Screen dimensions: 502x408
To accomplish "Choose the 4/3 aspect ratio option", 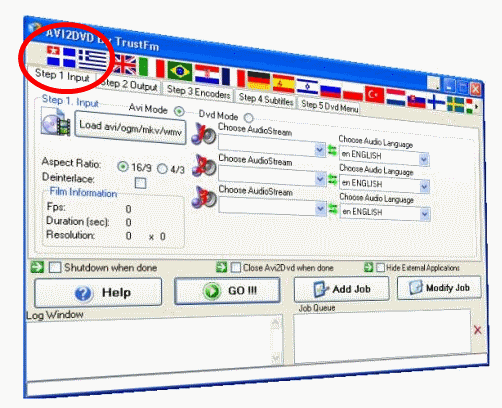I will click(162, 169).
